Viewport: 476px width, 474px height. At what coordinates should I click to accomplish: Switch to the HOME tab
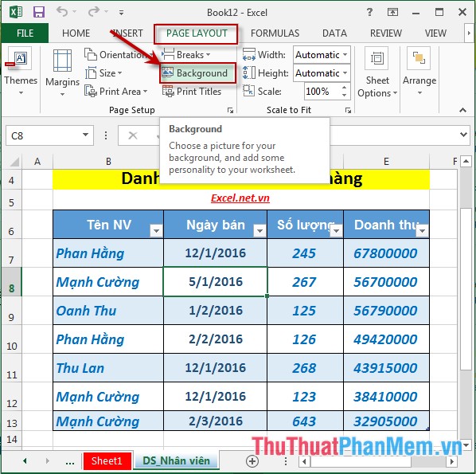tap(76, 33)
